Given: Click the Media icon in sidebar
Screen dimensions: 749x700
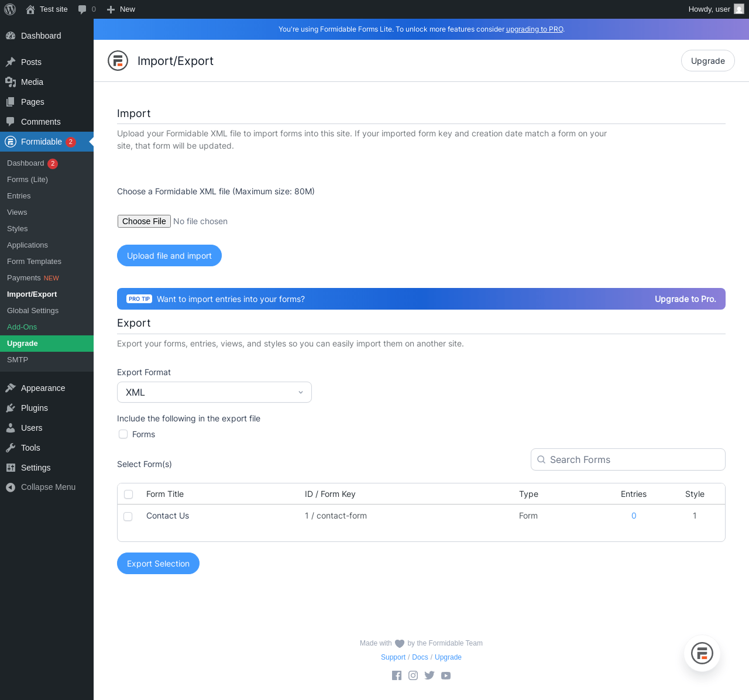Looking at the screenshot, I should pos(11,82).
